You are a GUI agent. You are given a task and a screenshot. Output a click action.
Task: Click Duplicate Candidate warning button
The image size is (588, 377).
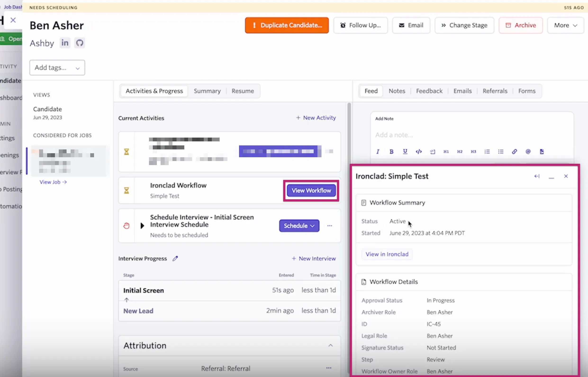pos(287,25)
